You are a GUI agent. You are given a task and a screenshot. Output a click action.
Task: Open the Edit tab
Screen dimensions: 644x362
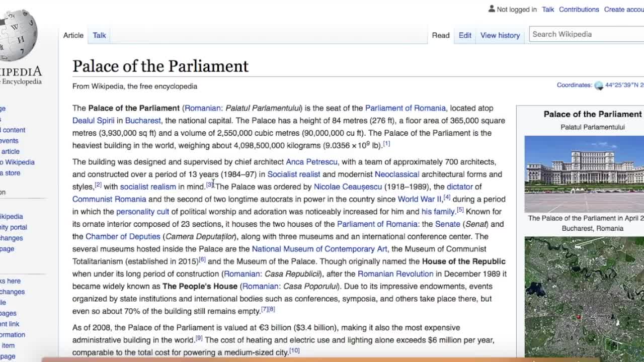click(465, 35)
